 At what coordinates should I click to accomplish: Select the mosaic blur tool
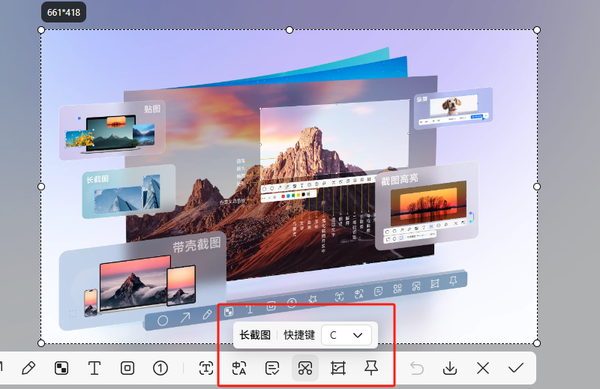[x=61, y=368]
